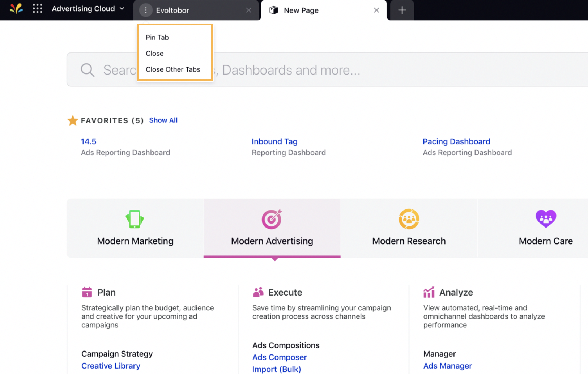This screenshot has height=374, width=588.
Task: Click the Execute audience icon
Action: coord(258,292)
